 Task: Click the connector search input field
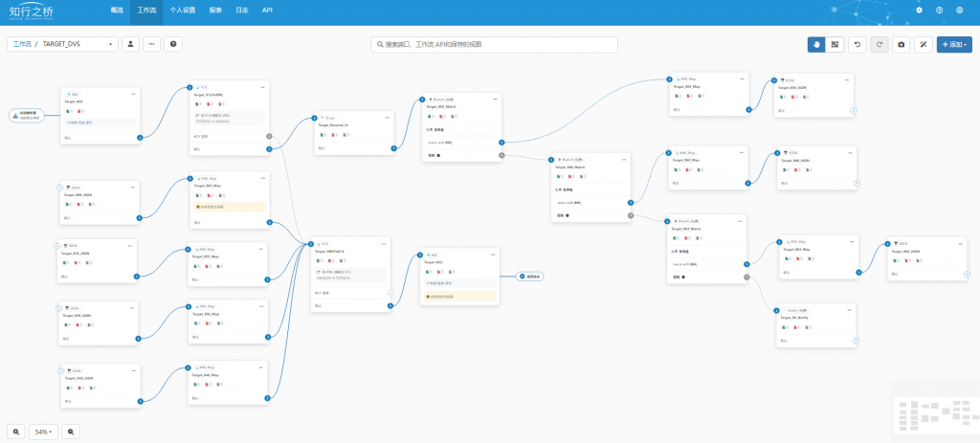(x=495, y=44)
